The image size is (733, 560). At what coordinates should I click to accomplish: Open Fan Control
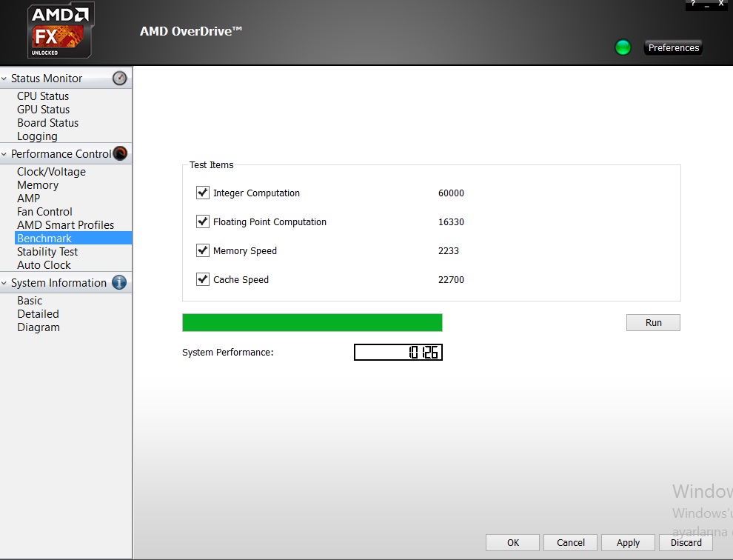pyautogui.click(x=44, y=212)
